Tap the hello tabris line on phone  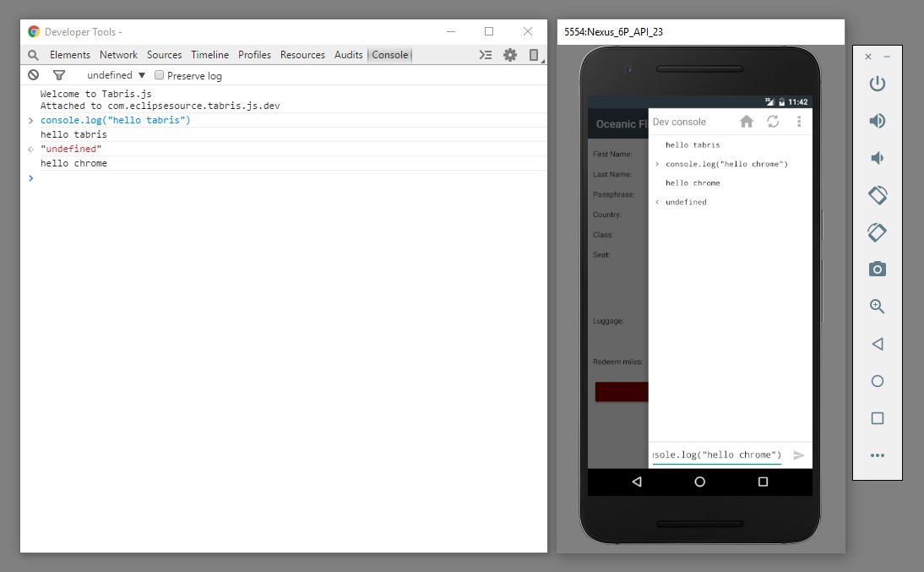click(x=693, y=145)
